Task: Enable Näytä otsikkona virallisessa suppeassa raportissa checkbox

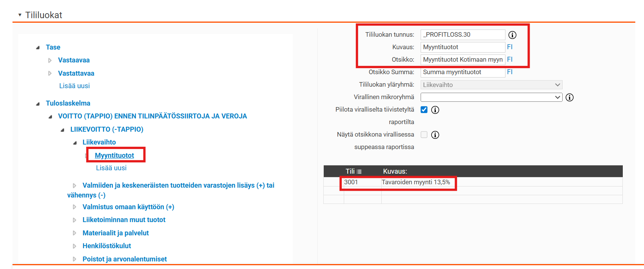Action: tap(424, 135)
